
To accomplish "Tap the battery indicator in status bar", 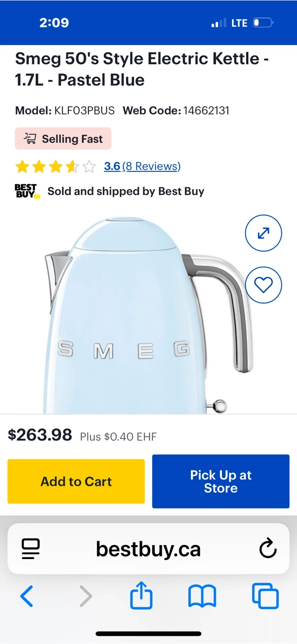I will tap(263, 23).
